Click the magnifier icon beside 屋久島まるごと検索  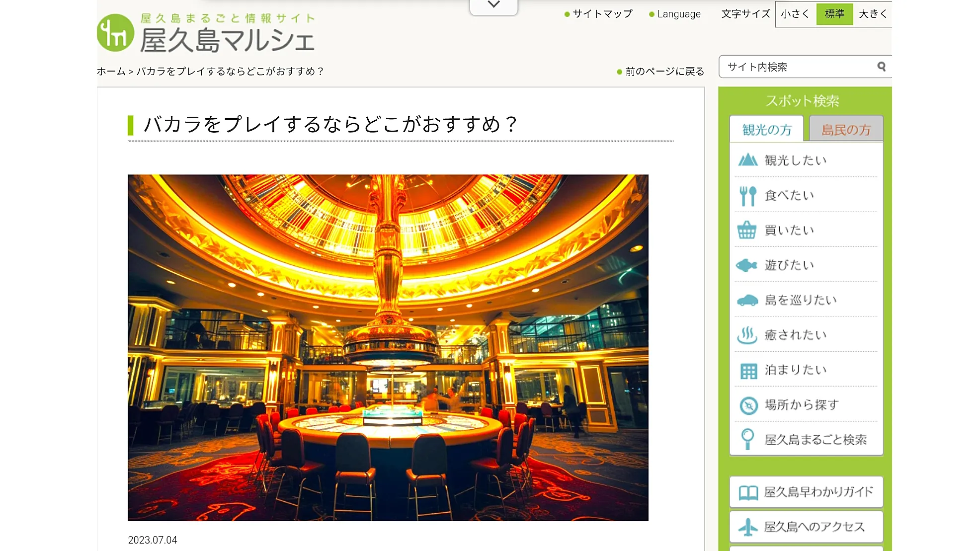point(747,439)
